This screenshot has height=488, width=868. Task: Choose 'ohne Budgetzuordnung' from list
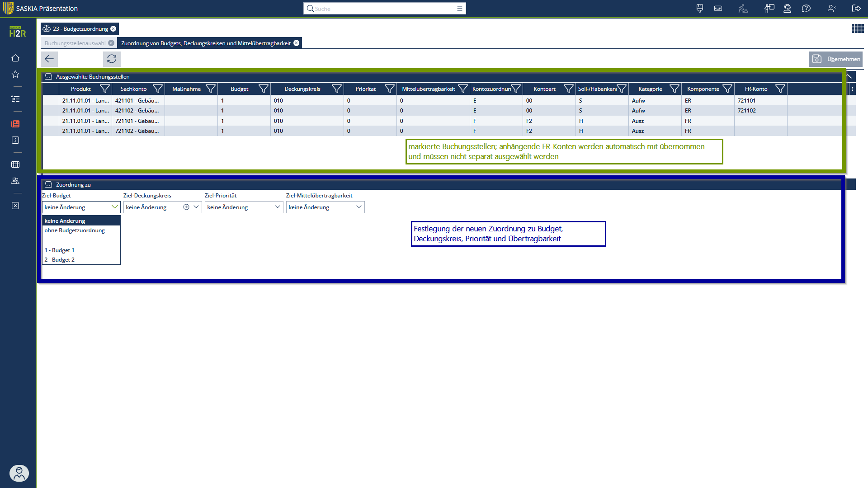click(x=75, y=230)
